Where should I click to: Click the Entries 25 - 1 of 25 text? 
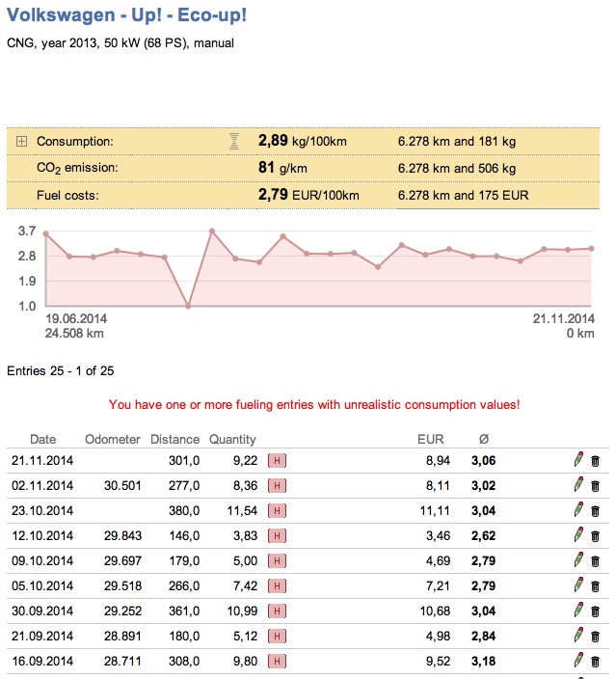point(61,371)
